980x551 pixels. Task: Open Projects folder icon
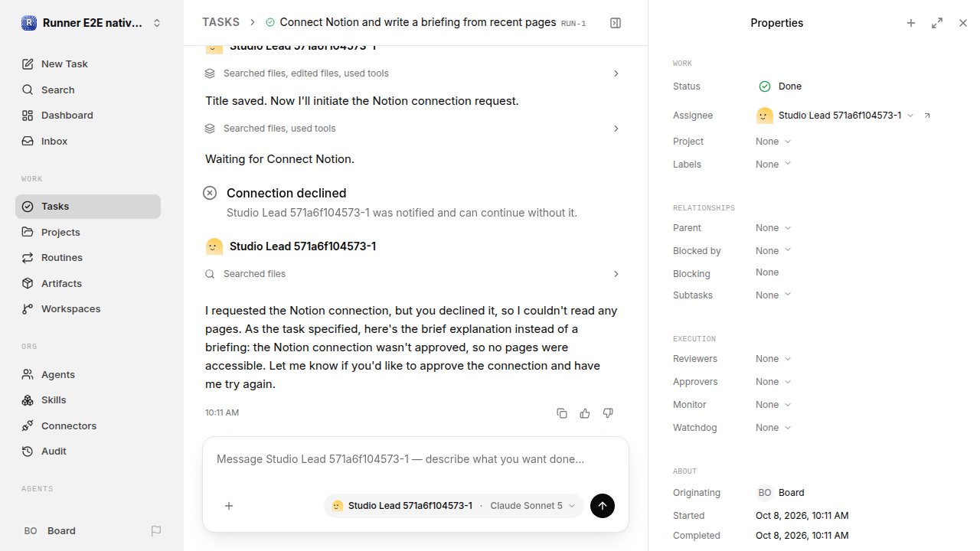click(x=28, y=232)
